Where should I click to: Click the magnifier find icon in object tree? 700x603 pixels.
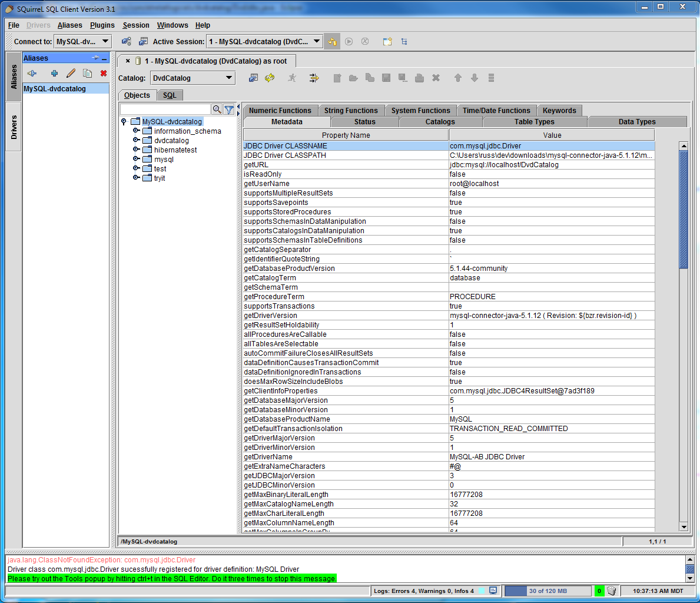(217, 110)
